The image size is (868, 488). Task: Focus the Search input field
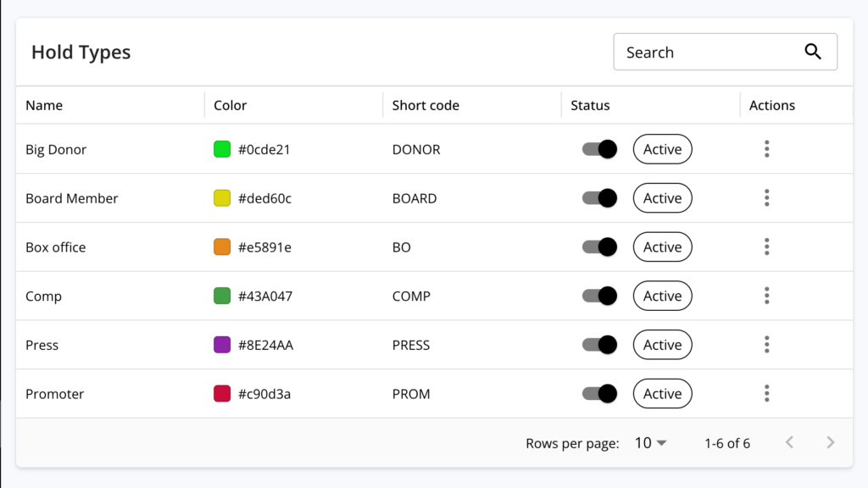[726, 52]
